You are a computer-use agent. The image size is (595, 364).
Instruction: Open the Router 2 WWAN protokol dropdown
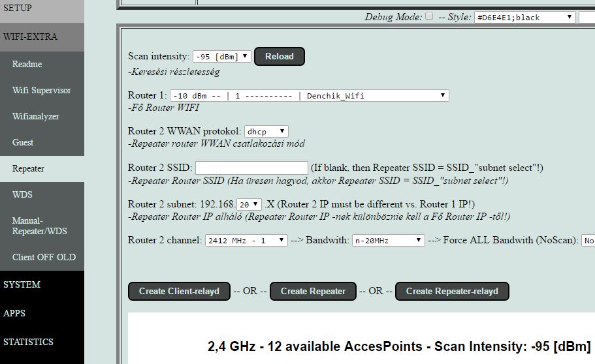pos(266,132)
